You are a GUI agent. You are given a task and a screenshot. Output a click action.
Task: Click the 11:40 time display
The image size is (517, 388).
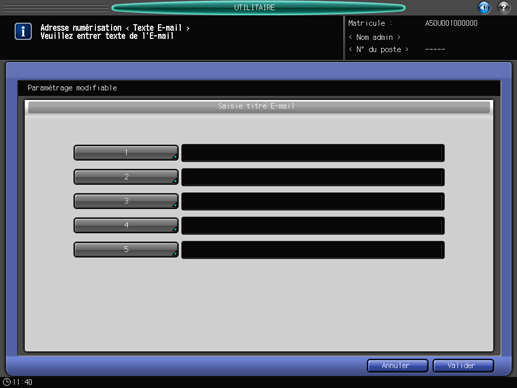point(22,382)
